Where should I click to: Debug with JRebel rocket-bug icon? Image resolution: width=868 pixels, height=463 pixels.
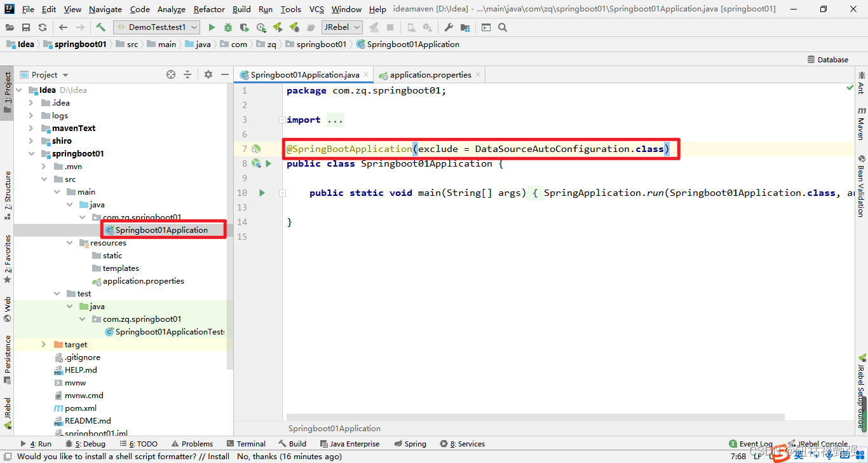[x=294, y=27]
